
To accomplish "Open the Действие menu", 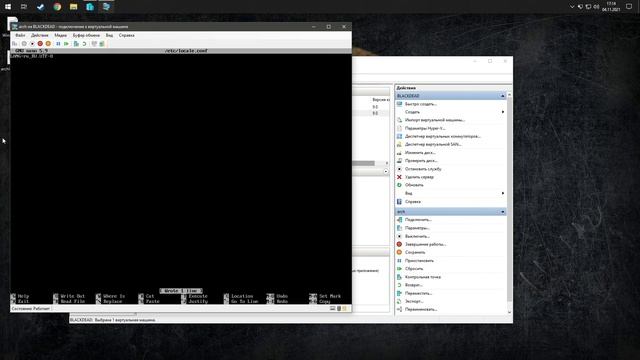I will pyautogui.click(x=40, y=36).
